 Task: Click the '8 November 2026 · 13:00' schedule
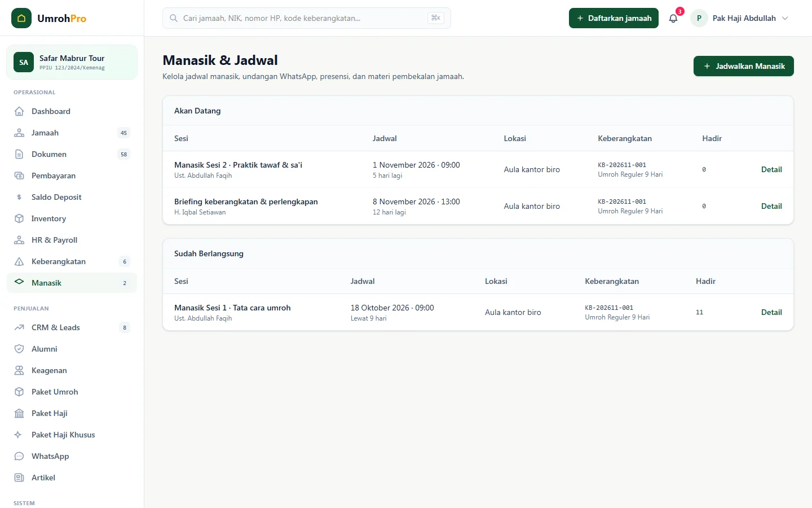click(416, 202)
